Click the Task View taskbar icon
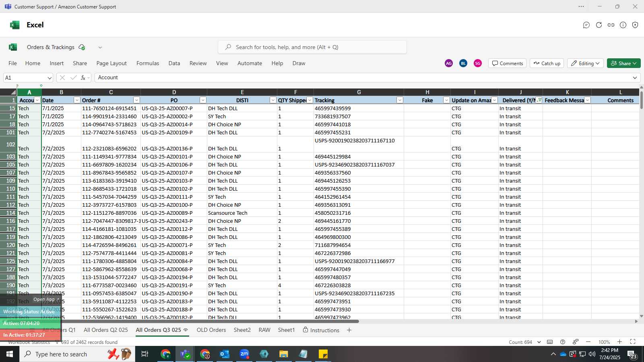644x362 pixels. 145,354
